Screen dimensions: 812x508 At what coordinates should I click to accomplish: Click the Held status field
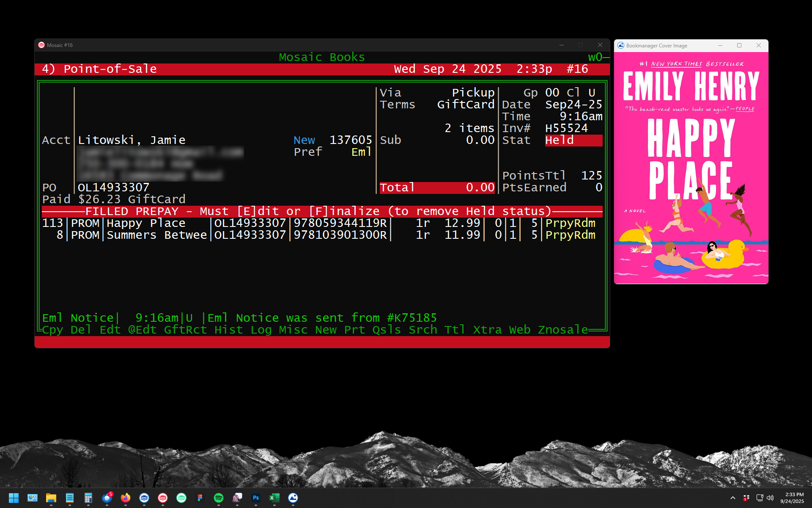point(573,140)
